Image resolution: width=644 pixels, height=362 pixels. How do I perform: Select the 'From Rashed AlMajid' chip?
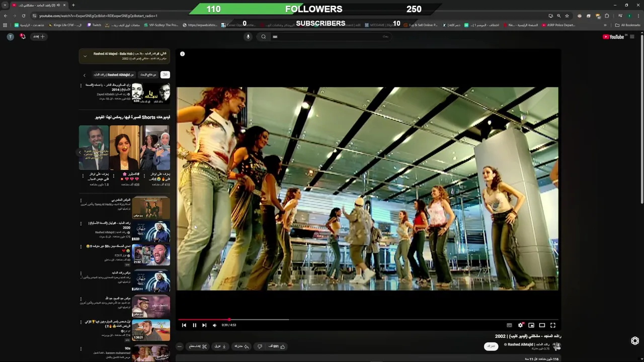tap(114, 74)
